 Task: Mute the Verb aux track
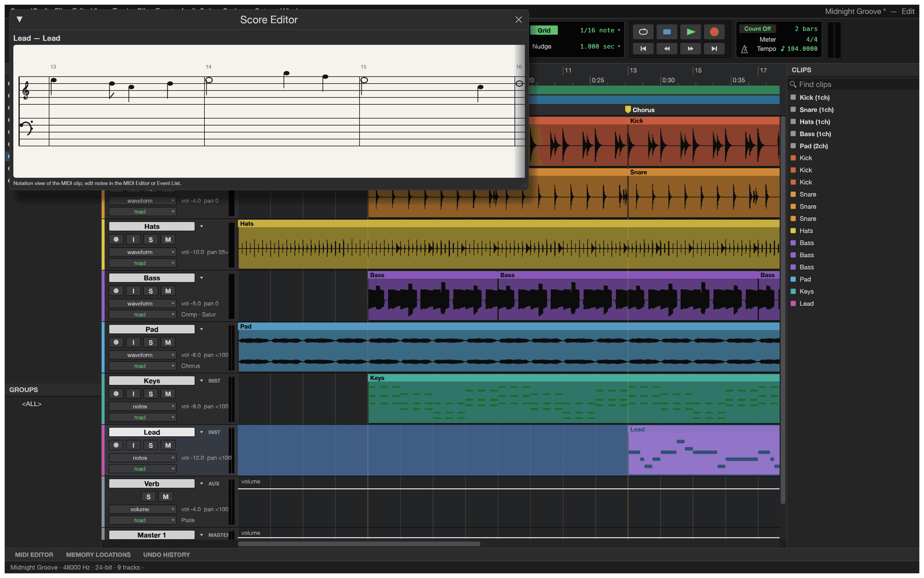[x=166, y=497]
